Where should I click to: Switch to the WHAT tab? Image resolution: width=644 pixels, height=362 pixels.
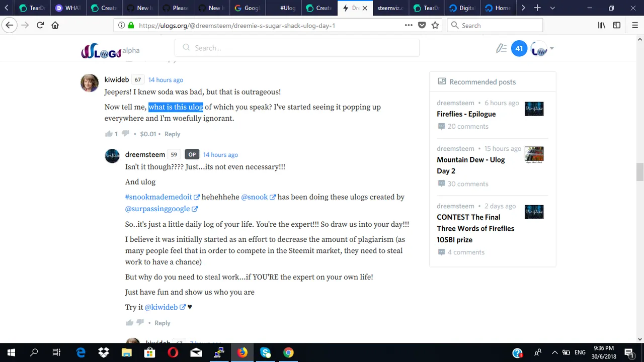coord(68,8)
